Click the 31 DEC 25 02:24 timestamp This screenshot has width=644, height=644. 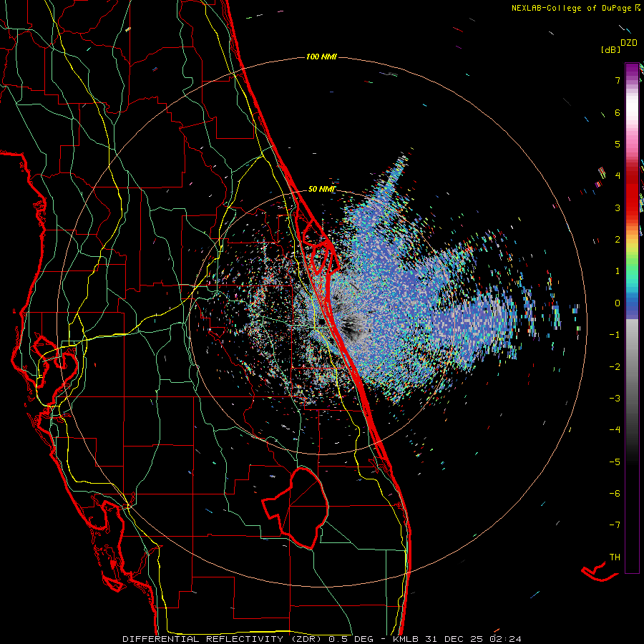click(474, 639)
